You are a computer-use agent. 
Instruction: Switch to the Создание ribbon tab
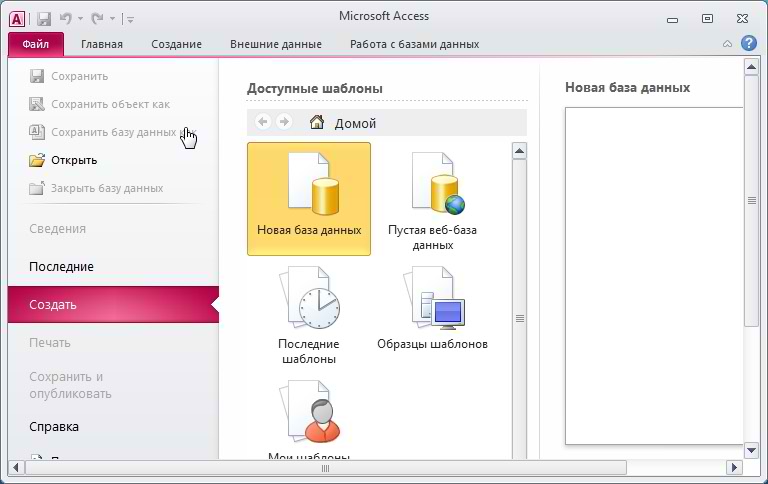[176, 44]
